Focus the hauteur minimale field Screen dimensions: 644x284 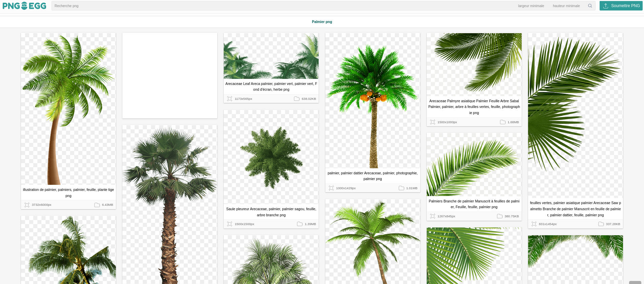click(566, 6)
